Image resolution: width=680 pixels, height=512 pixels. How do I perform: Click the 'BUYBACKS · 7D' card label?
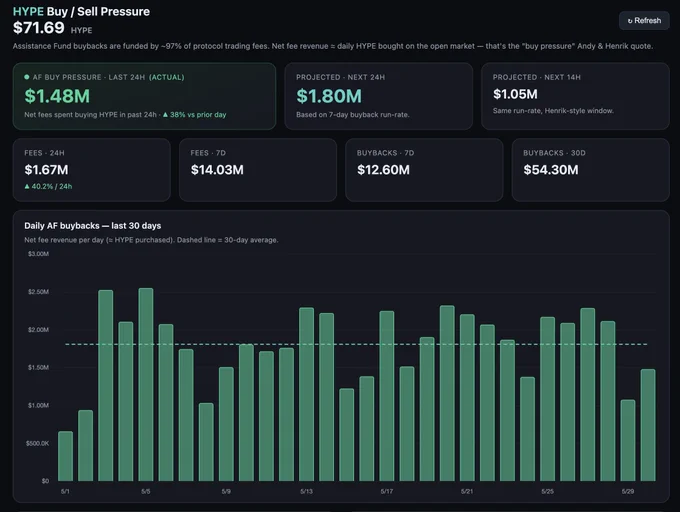386,153
